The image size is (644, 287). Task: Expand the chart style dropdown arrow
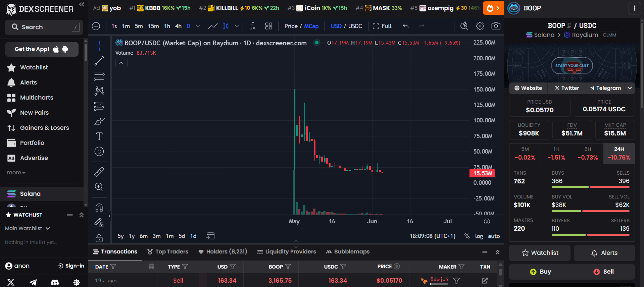237,26
